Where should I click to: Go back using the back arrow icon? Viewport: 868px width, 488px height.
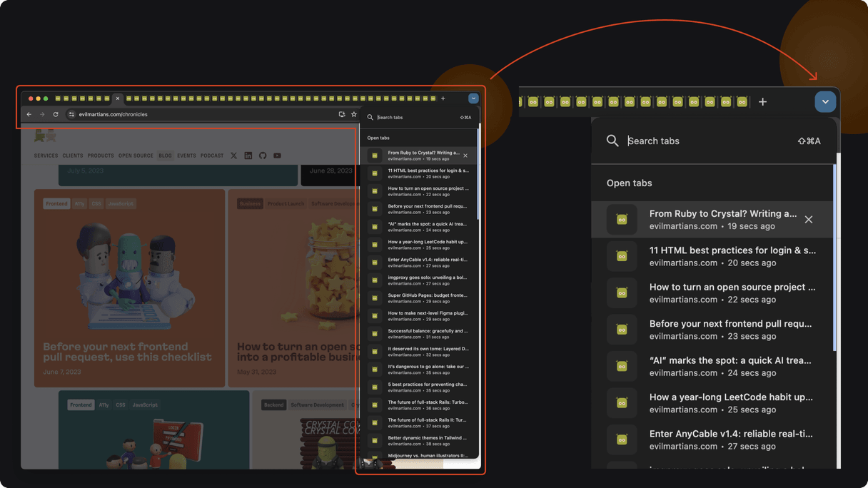coord(29,114)
